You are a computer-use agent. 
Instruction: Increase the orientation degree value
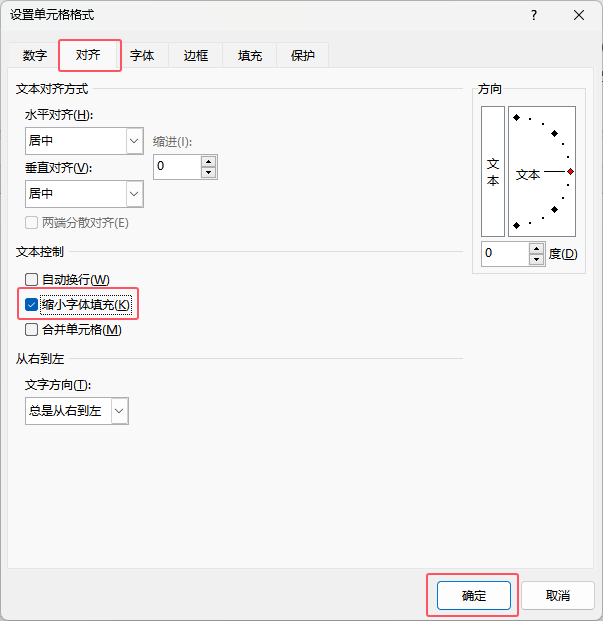(x=537, y=248)
